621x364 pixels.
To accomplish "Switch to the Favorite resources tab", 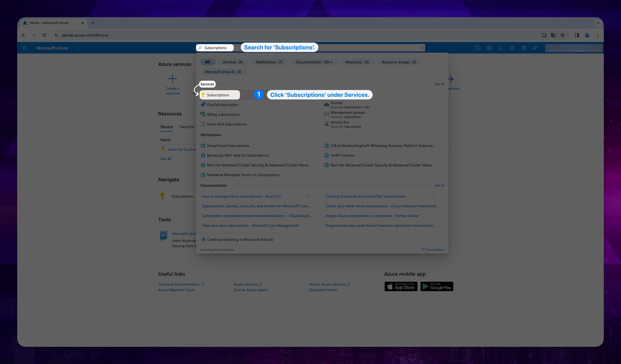I will click(x=187, y=127).
